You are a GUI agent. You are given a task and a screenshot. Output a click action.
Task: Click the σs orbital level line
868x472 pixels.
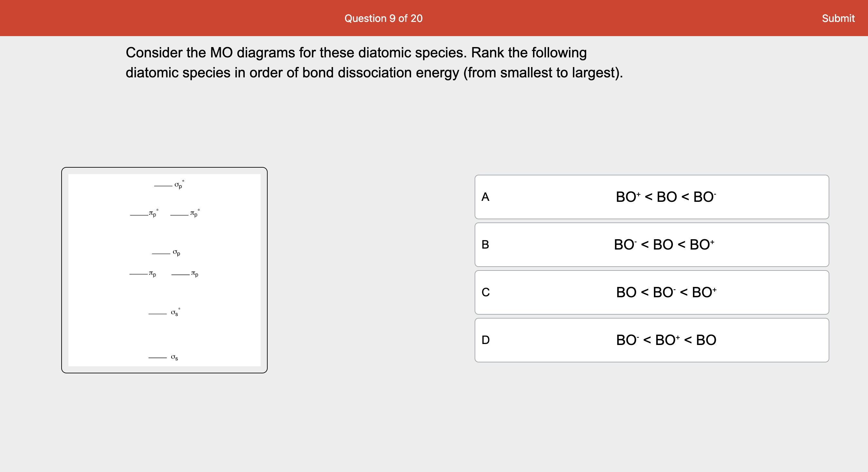pyautogui.click(x=157, y=358)
